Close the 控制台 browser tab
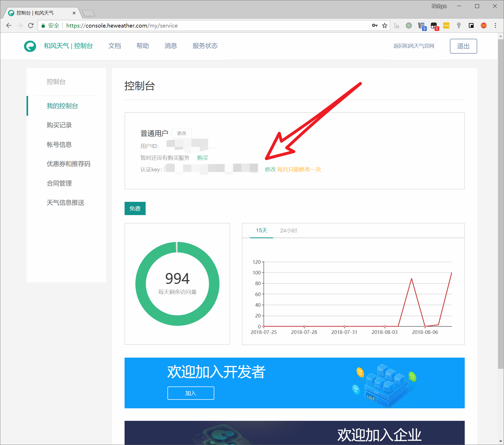The width and height of the screenshot is (504, 445). point(74,13)
